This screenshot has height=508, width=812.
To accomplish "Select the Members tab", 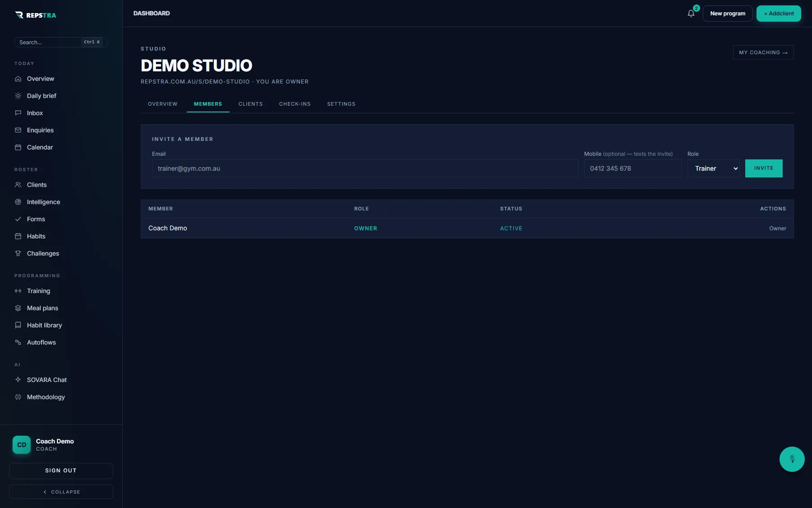I will pos(208,104).
